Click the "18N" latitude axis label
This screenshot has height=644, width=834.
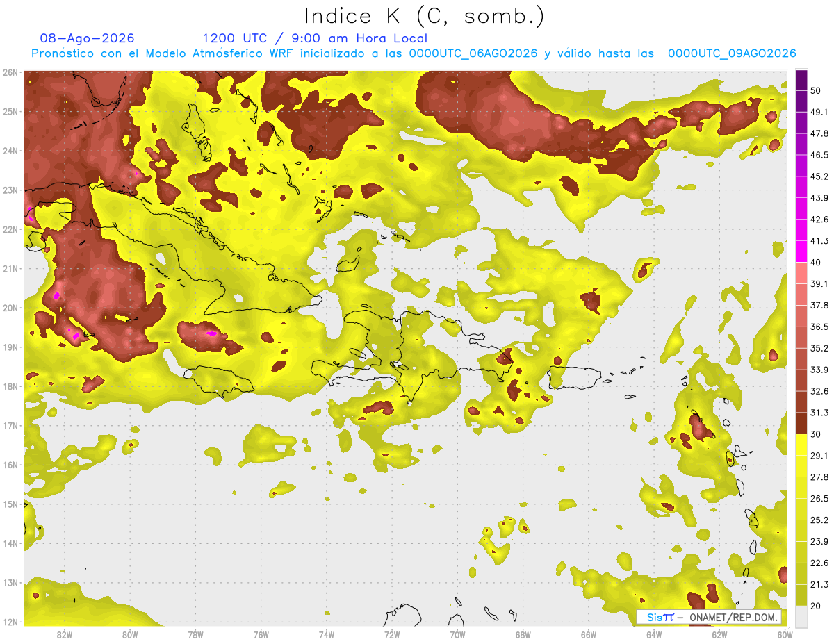[x=10, y=386]
